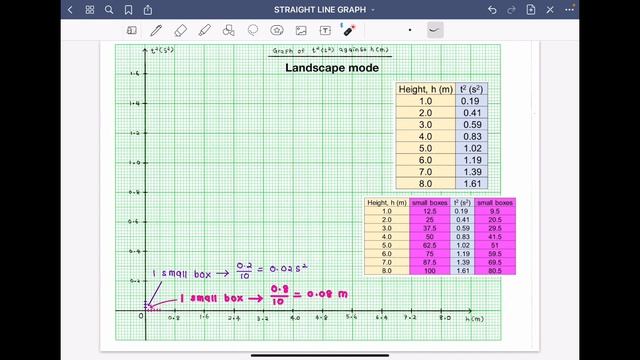Select the Highlighter tool
The height and width of the screenshot is (360, 640).
tap(204, 30)
